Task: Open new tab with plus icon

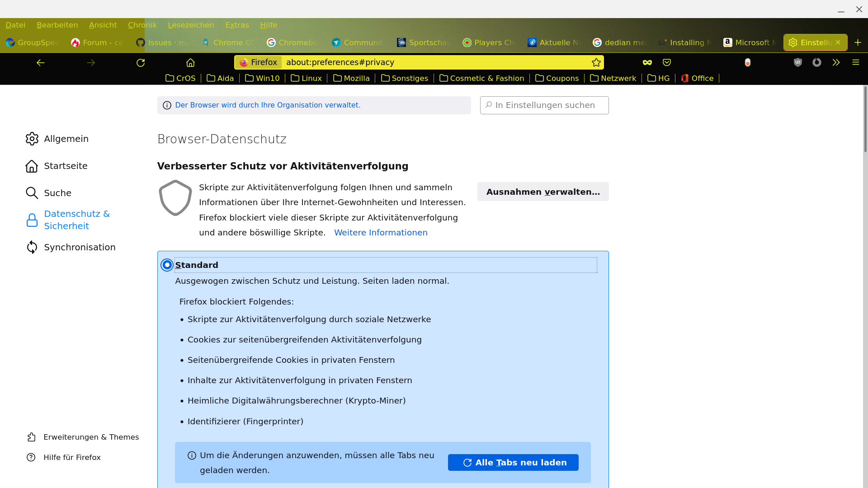Action: (858, 42)
